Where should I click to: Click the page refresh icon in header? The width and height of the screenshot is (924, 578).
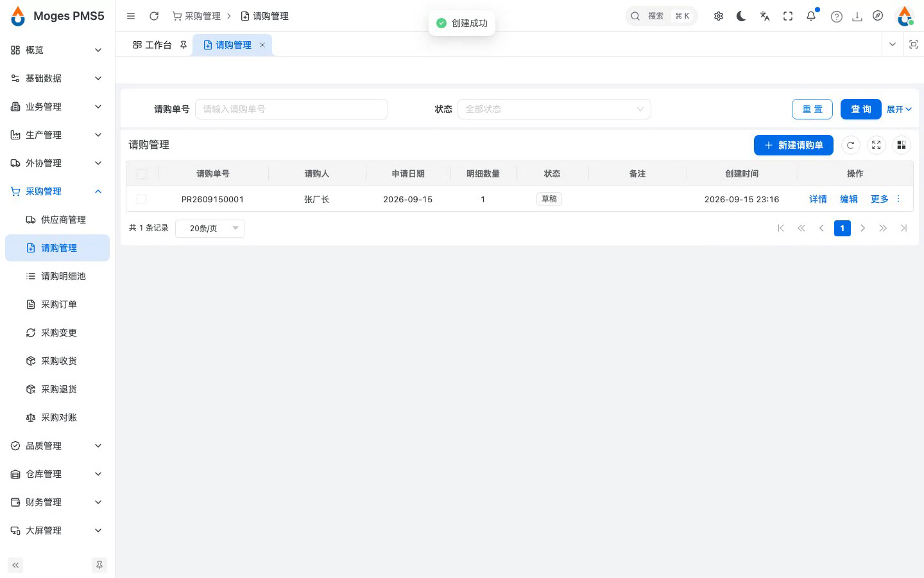click(x=154, y=16)
